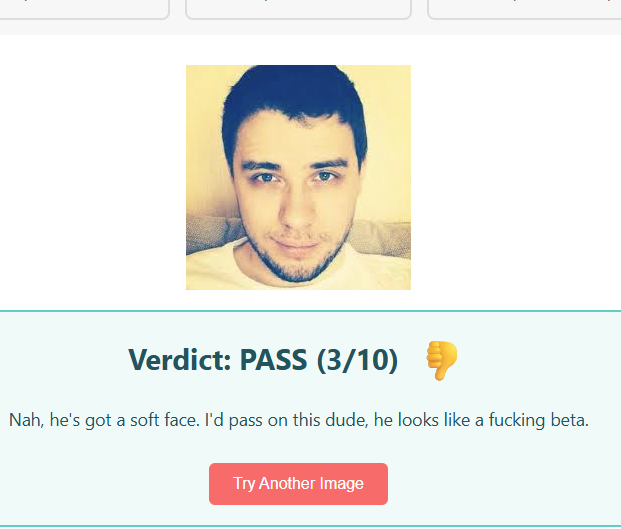Click the teal divider line above the verdict panel
The width and height of the screenshot is (621, 529).
coord(310,311)
